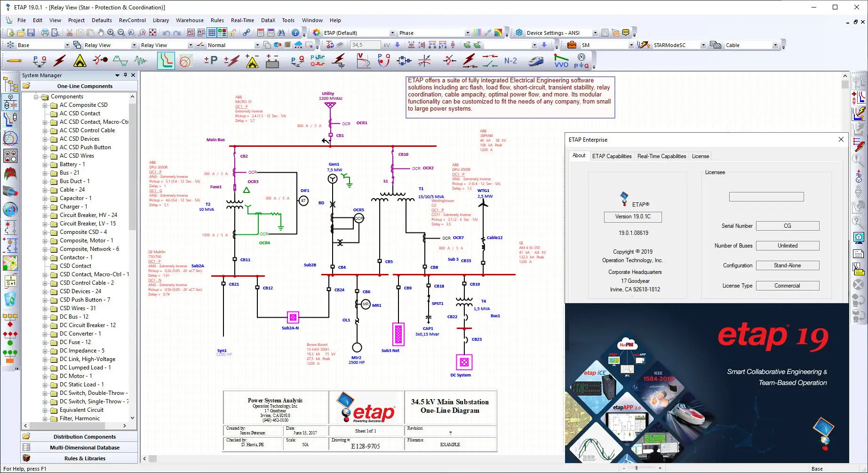Screen dimensions: 868x473
Task: Click the Zoom In magnifier icon
Action: pyautogui.click(x=111, y=32)
